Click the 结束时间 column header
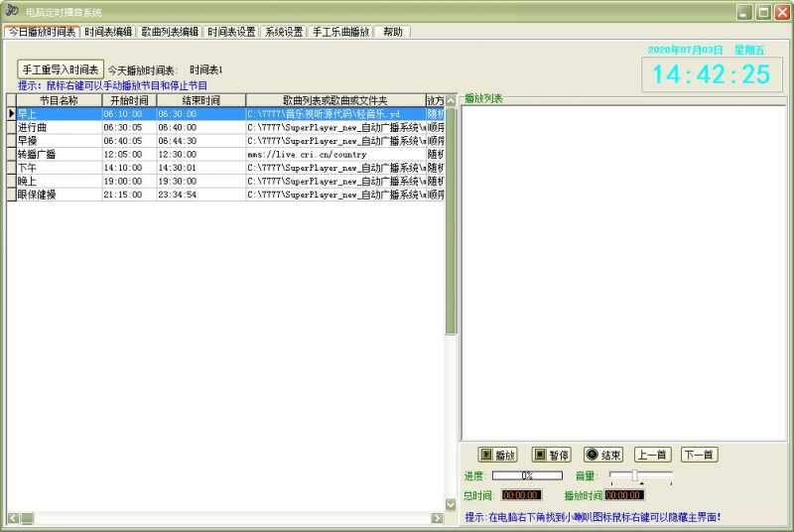Screen dimensions: 794x532 [201, 100]
